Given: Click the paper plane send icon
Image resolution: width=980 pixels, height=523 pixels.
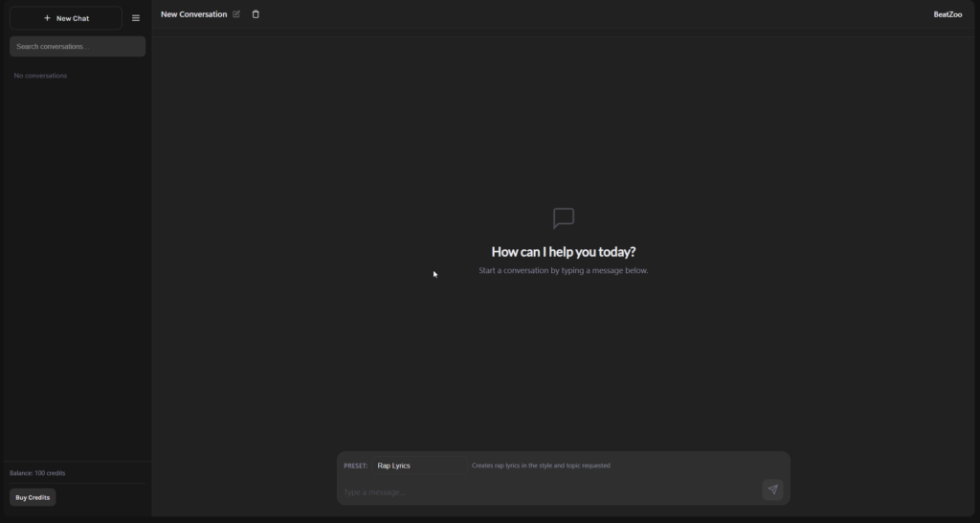Looking at the screenshot, I should (x=772, y=489).
